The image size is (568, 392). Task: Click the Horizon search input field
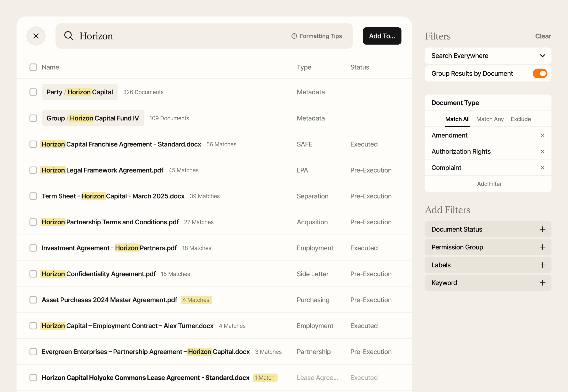(x=181, y=36)
